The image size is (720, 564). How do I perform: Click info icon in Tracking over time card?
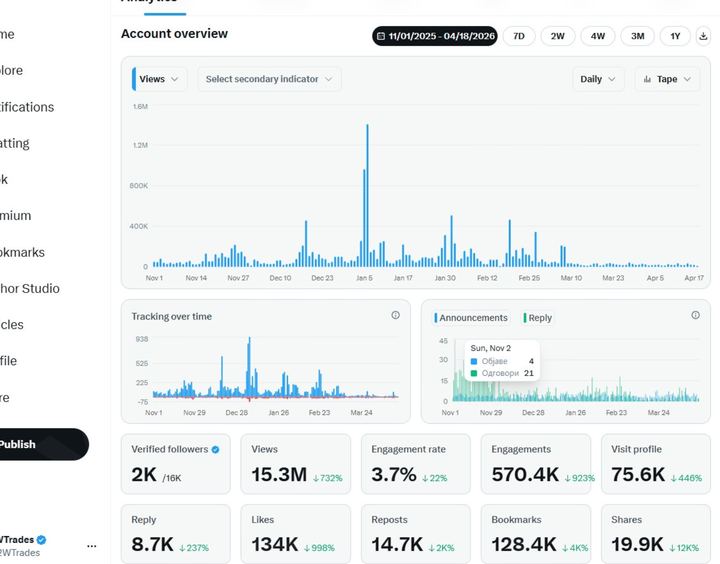[395, 315]
